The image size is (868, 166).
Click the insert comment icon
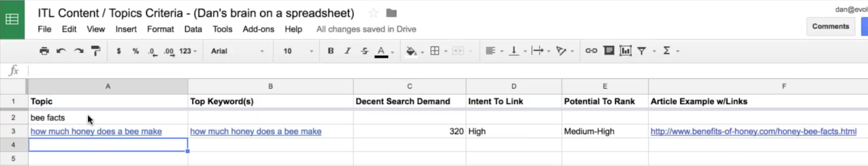609,51
